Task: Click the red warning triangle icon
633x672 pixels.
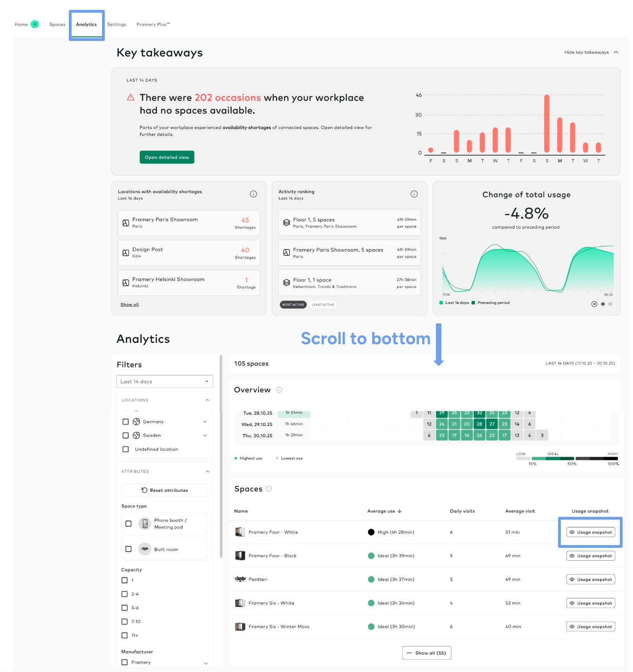Action: point(130,97)
